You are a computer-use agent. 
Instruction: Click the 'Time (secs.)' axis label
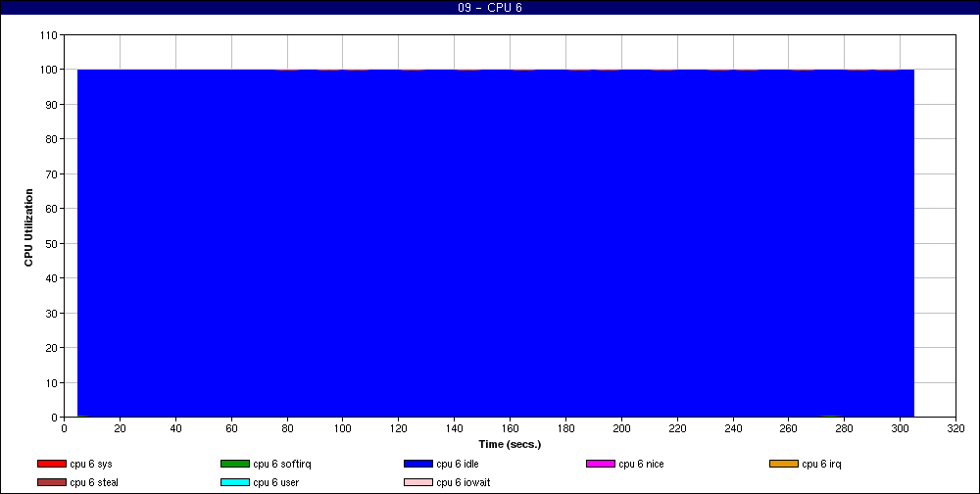(x=510, y=445)
